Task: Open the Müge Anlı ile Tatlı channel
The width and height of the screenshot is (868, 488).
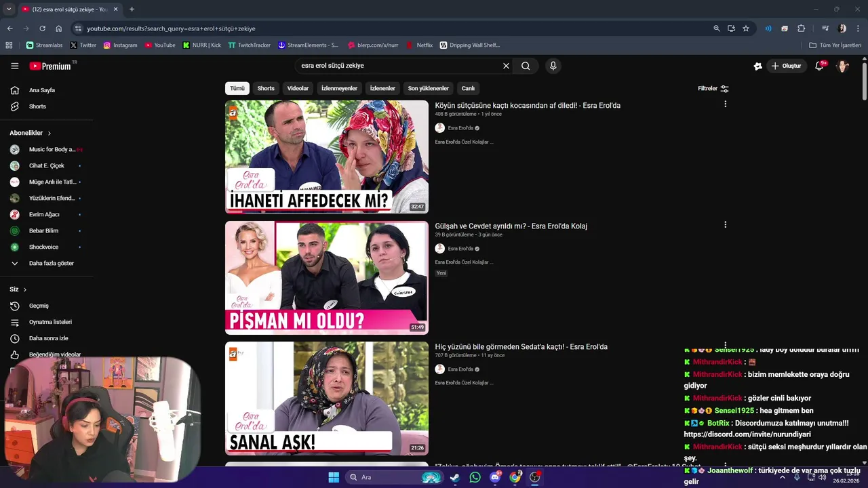Action: pos(46,182)
